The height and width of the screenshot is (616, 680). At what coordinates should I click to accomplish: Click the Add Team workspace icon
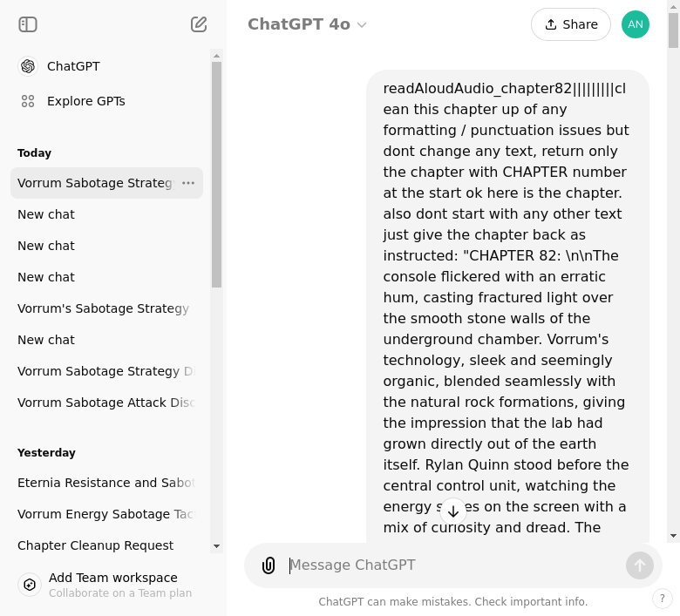[30, 585]
